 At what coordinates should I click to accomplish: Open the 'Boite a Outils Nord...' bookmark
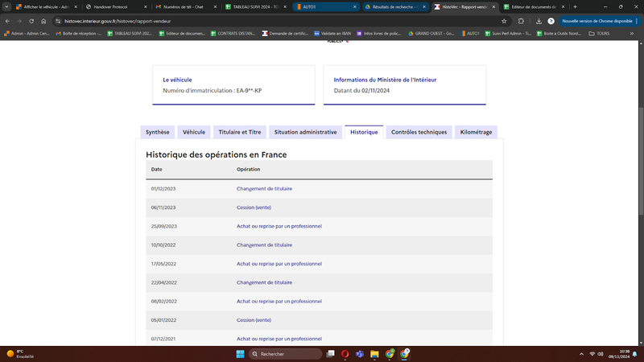pyautogui.click(x=559, y=33)
